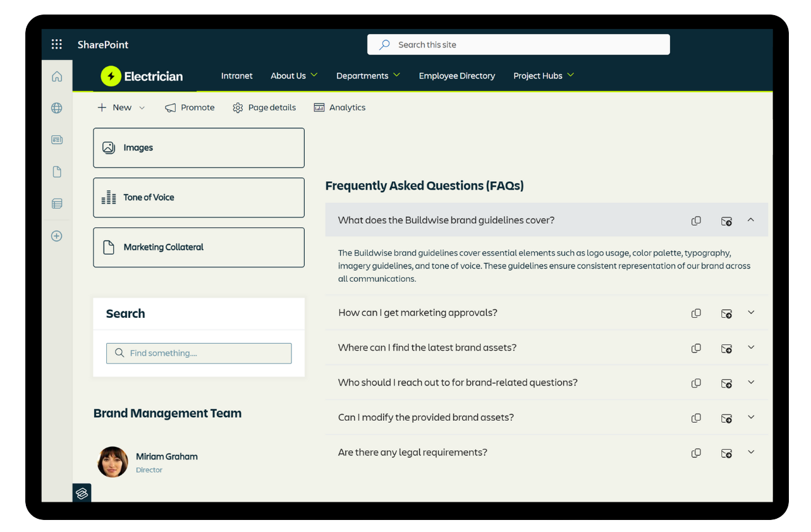
Task: Click the lists icon in the left sidebar
Action: 56,203
